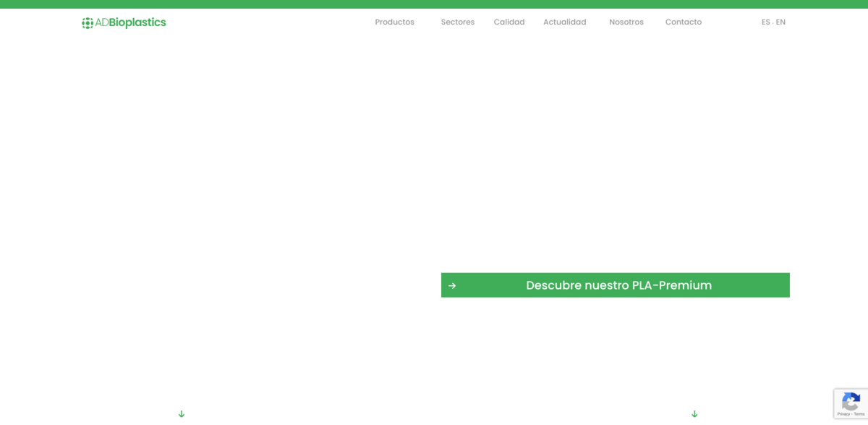This screenshot has height=425, width=868.
Task: Click the ADBioplastics dotted hexagon logo icon
Action: [x=88, y=23]
